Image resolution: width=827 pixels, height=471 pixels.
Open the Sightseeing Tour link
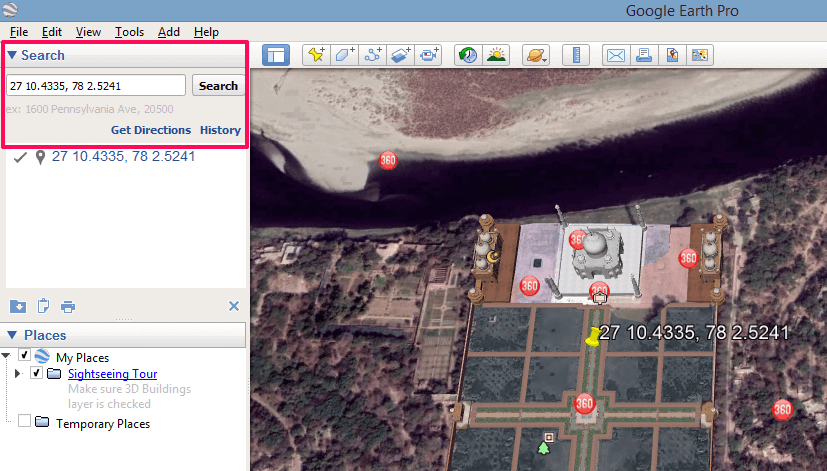pyautogui.click(x=112, y=373)
